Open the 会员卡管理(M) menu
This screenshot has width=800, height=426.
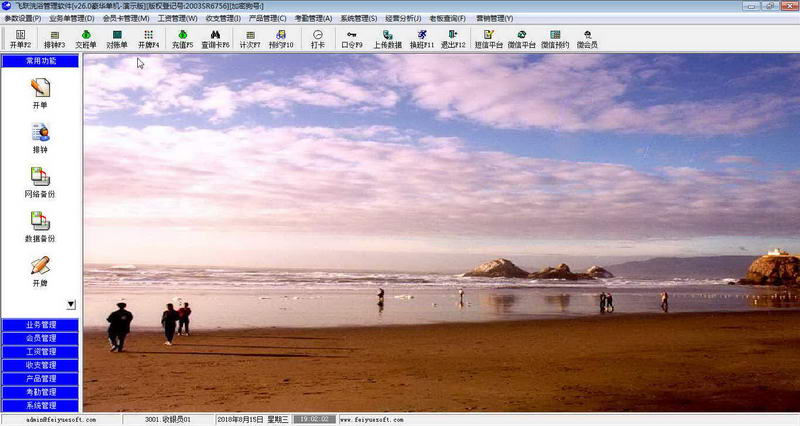[126, 18]
